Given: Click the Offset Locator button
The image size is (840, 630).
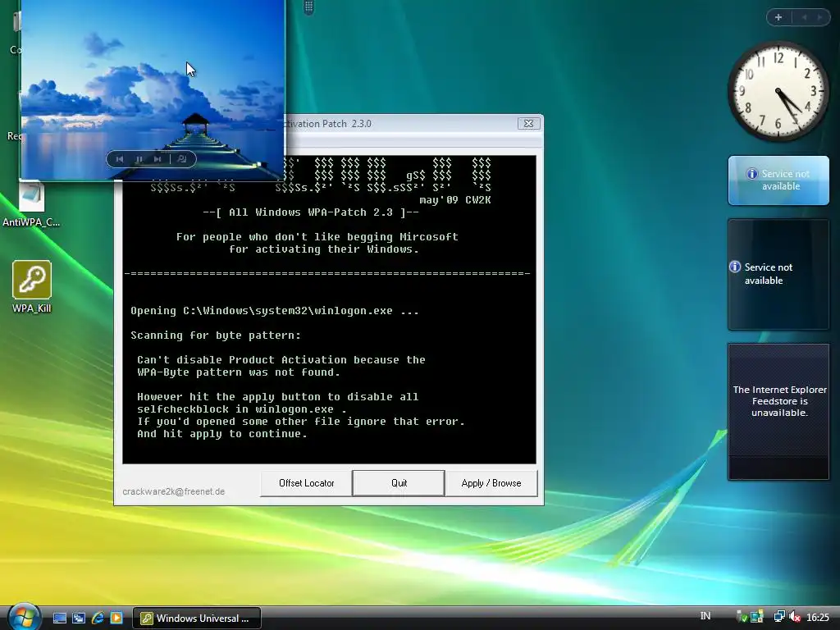Looking at the screenshot, I should (306, 483).
